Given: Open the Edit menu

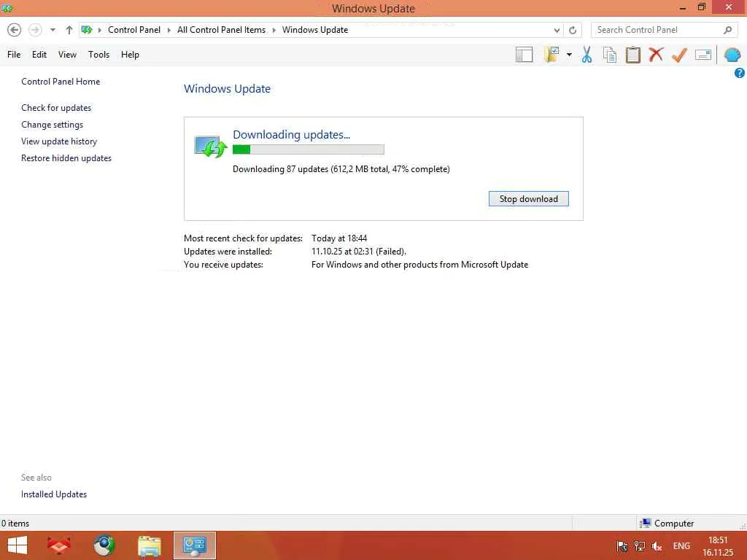Looking at the screenshot, I should [39, 54].
